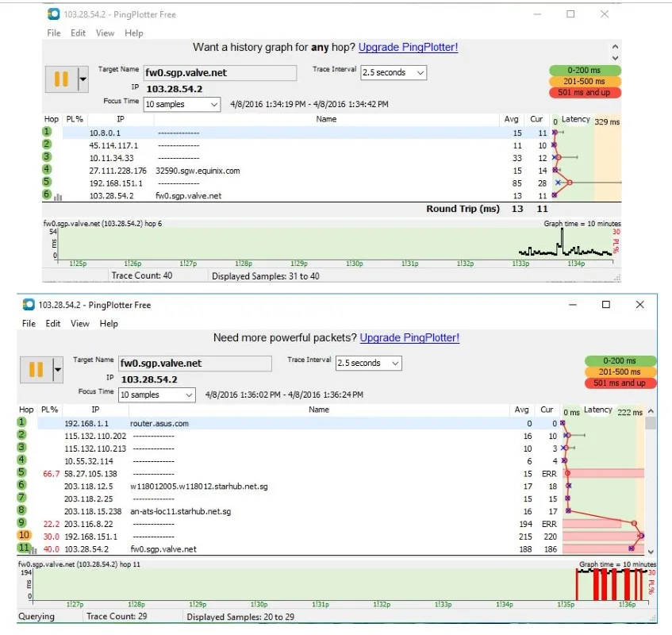
Task: Click the Avg column header in upper window
Action: [x=511, y=120]
